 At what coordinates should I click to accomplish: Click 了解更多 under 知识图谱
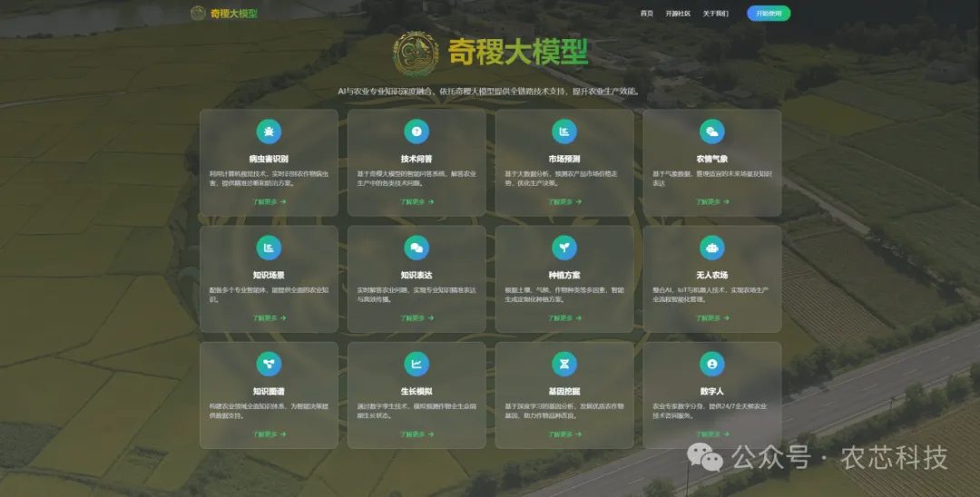pyautogui.click(x=269, y=434)
